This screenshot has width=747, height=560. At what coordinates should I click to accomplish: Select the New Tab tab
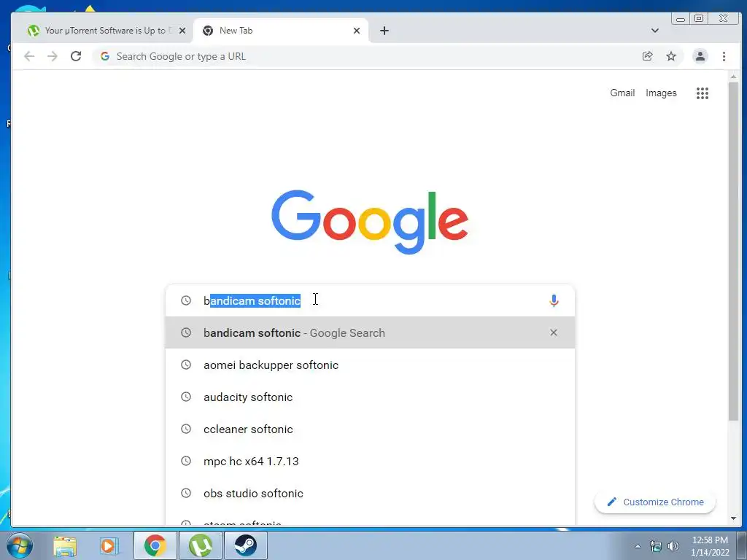pyautogui.click(x=281, y=31)
